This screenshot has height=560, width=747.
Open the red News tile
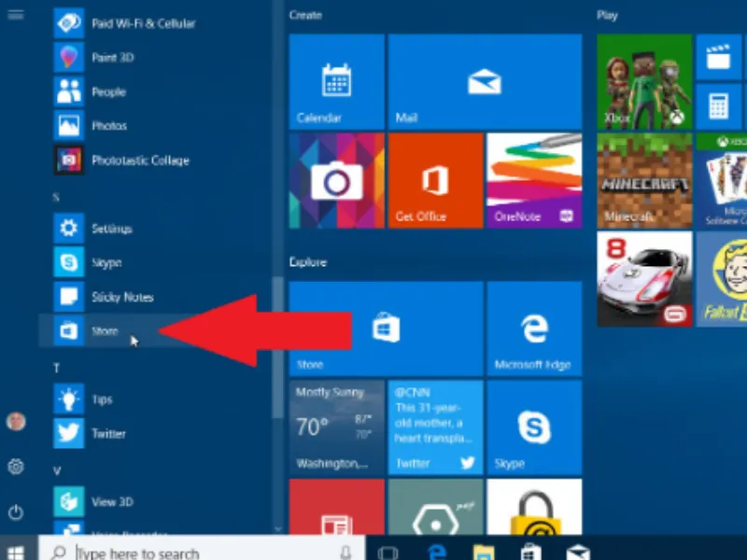[x=337, y=507]
